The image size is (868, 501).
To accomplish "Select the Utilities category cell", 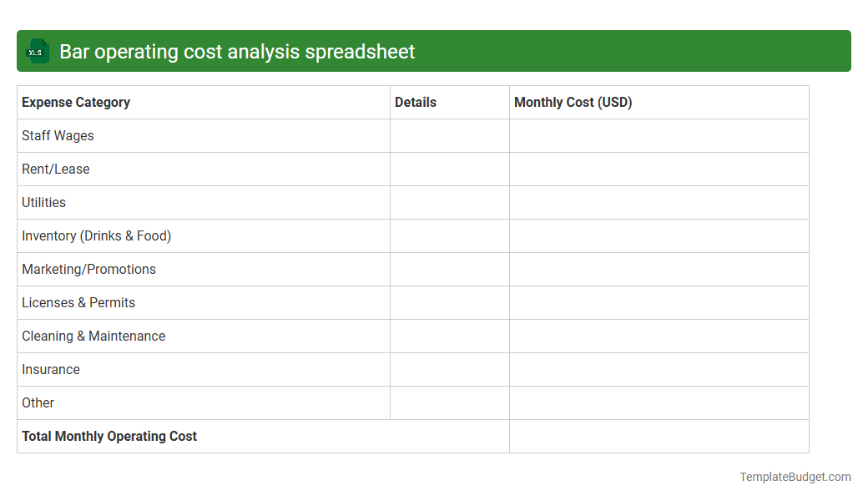I will pos(43,202).
